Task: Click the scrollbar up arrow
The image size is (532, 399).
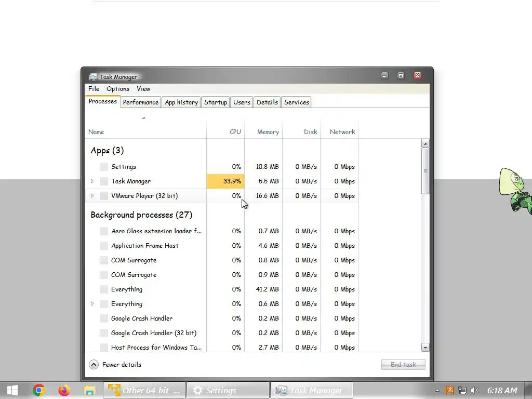Action: pyautogui.click(x=425, y=143)
